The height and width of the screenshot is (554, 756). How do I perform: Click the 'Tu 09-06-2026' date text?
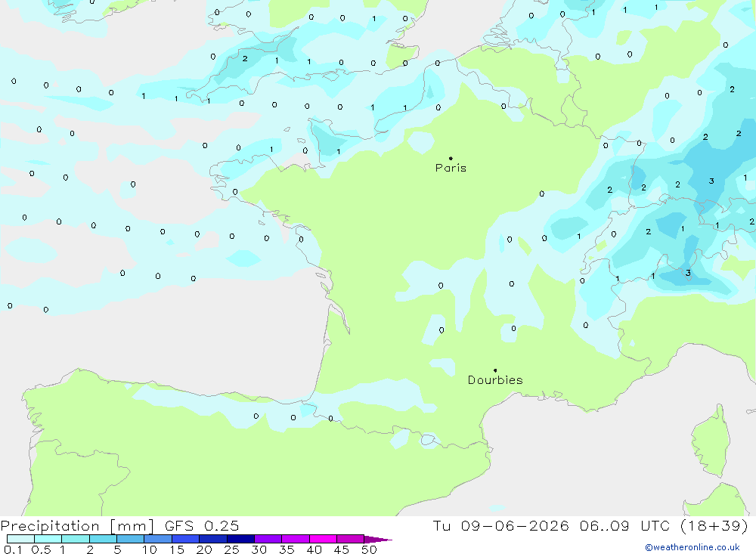pos(500,526)
